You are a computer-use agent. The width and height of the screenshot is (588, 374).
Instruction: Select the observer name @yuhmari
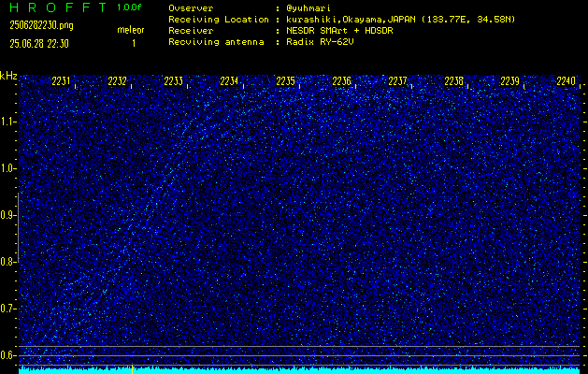tap(308, 8)
